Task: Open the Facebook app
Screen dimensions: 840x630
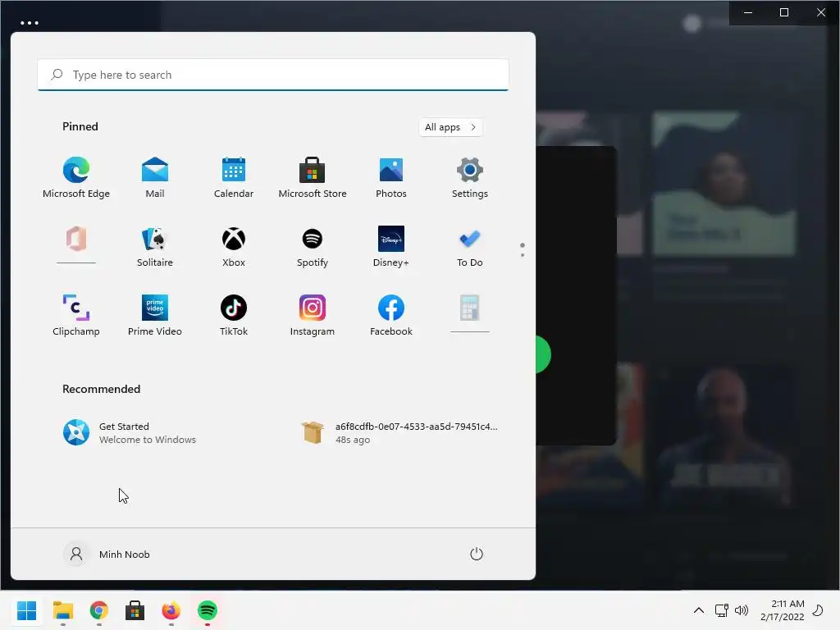Action: [391, 316]
